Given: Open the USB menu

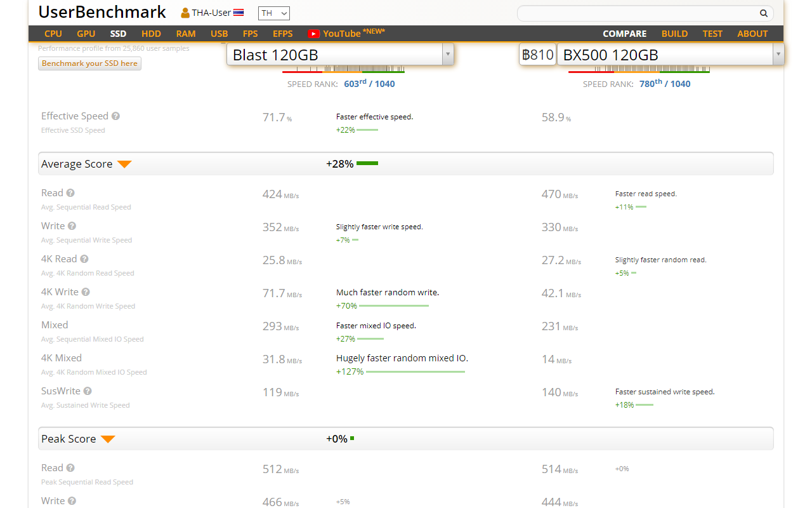Looking at the screenshot, I should tap(219, 34).
